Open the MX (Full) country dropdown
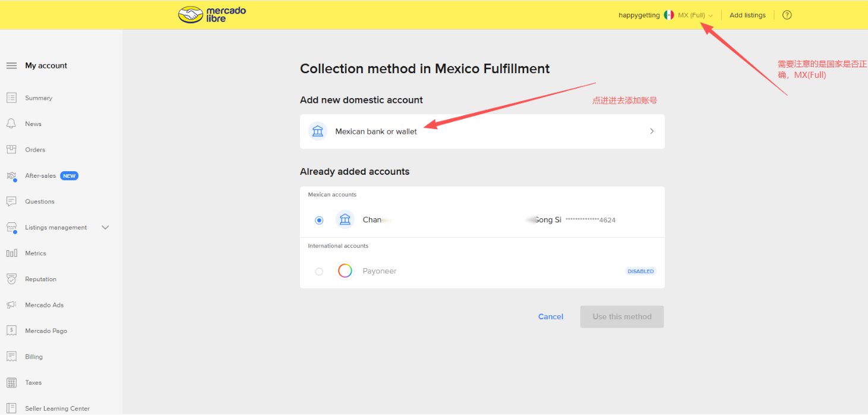 pos(695,15)
